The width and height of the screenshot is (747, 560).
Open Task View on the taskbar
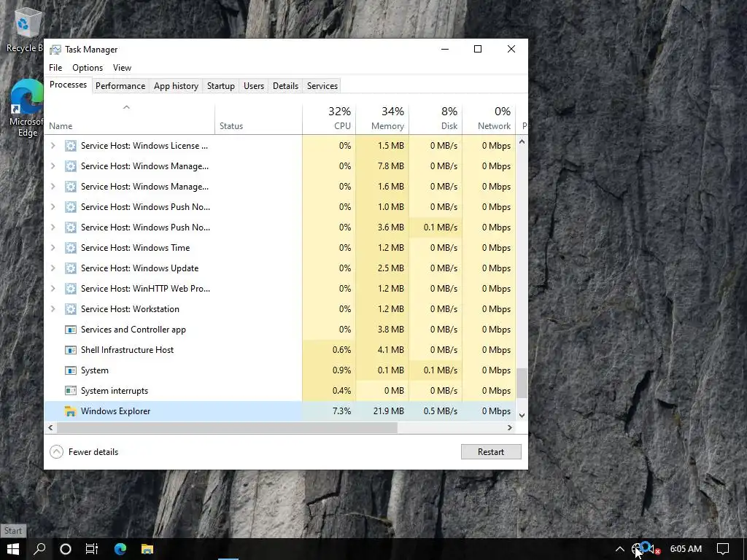[92, 549]
